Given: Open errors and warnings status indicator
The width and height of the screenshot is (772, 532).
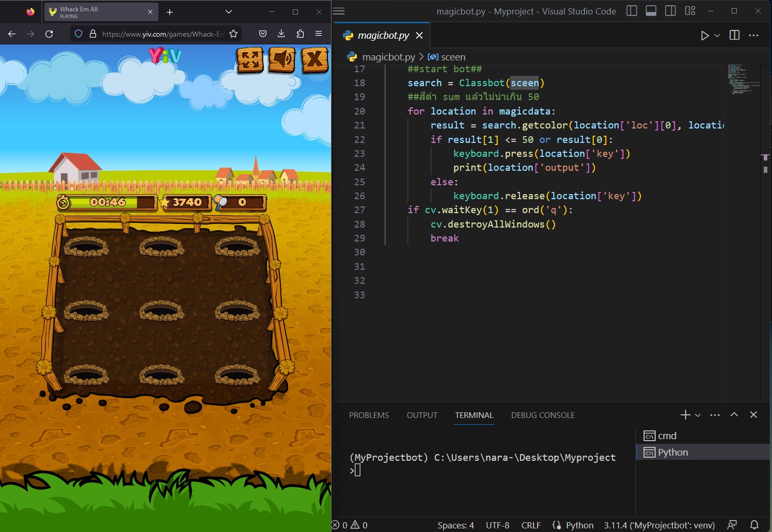Looking at the screenshot, I should [x=350, y=525].
